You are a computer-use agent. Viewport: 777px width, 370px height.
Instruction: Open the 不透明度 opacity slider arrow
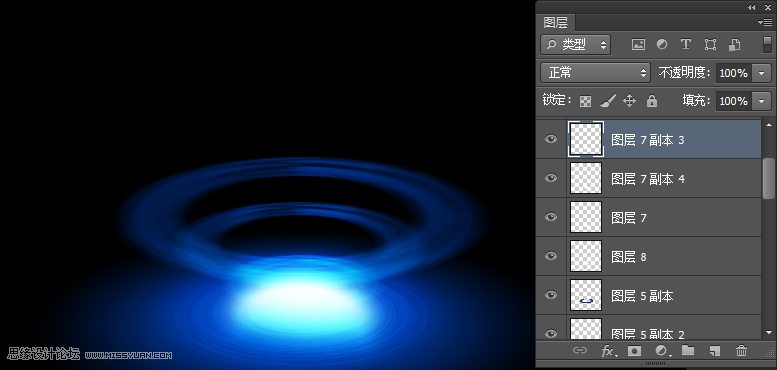pyautogui.click(x=762, y=73)
